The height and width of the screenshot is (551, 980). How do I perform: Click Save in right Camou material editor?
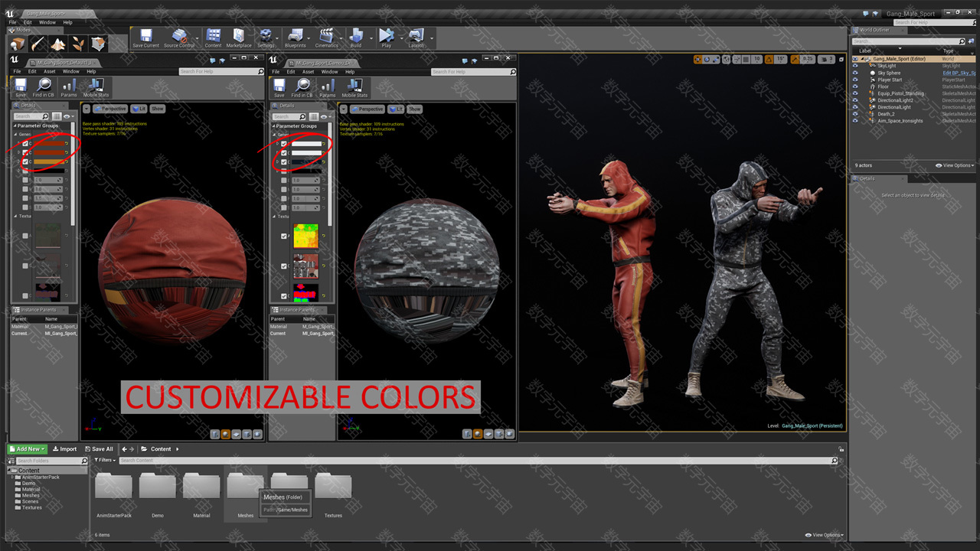(279, 87)
